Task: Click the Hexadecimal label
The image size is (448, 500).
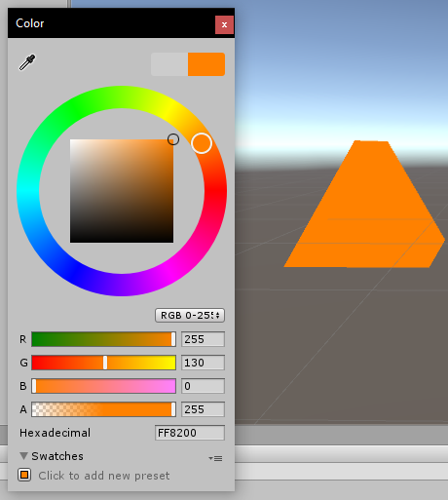Action: tap(55, 433)
